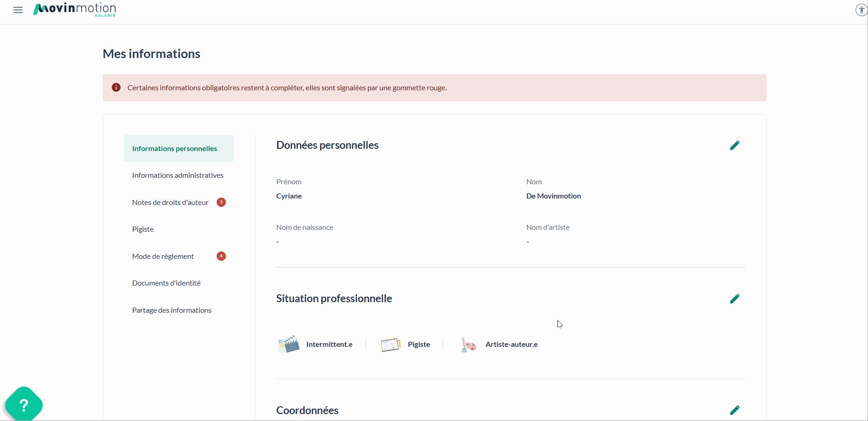The image size is (868, 421).
Task: Click the Artiste-auteur.e palette icon
Action: (x=468, y=345)
